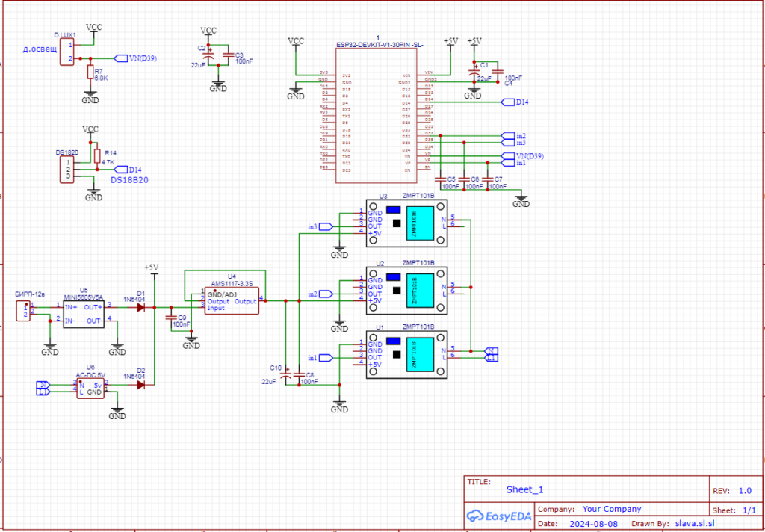Click resistor R14 4.7K

tap(96, 155)
